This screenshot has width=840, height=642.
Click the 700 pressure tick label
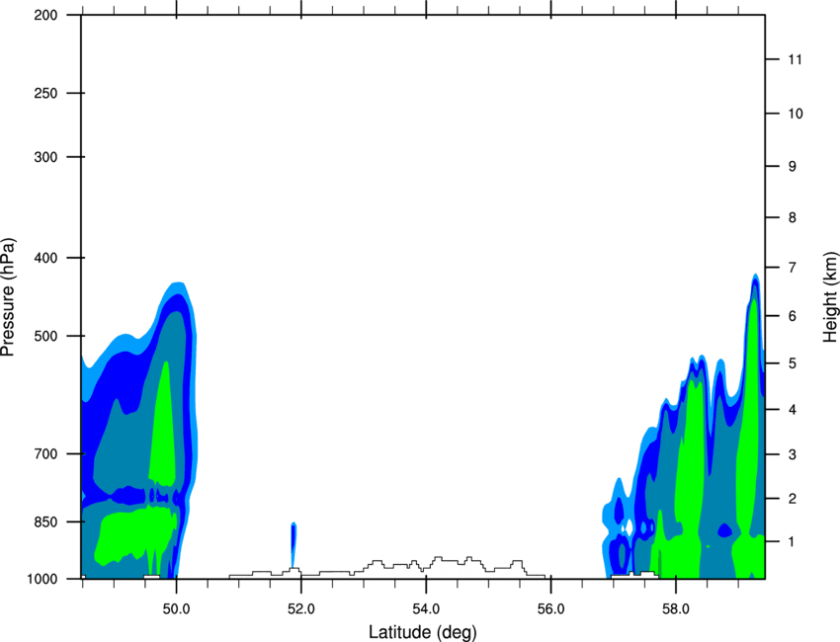point(45,453)
